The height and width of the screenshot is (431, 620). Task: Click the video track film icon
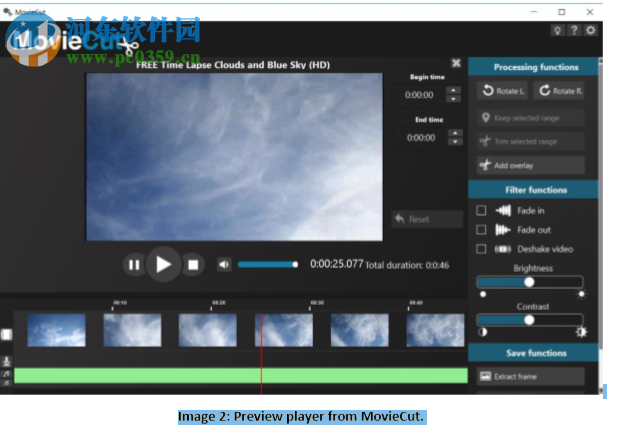click(x=6, y=335)
